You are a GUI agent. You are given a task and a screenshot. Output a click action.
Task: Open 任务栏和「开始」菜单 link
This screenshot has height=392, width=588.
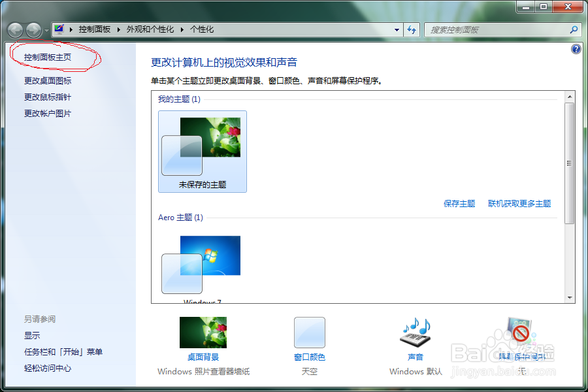[63, 352]
